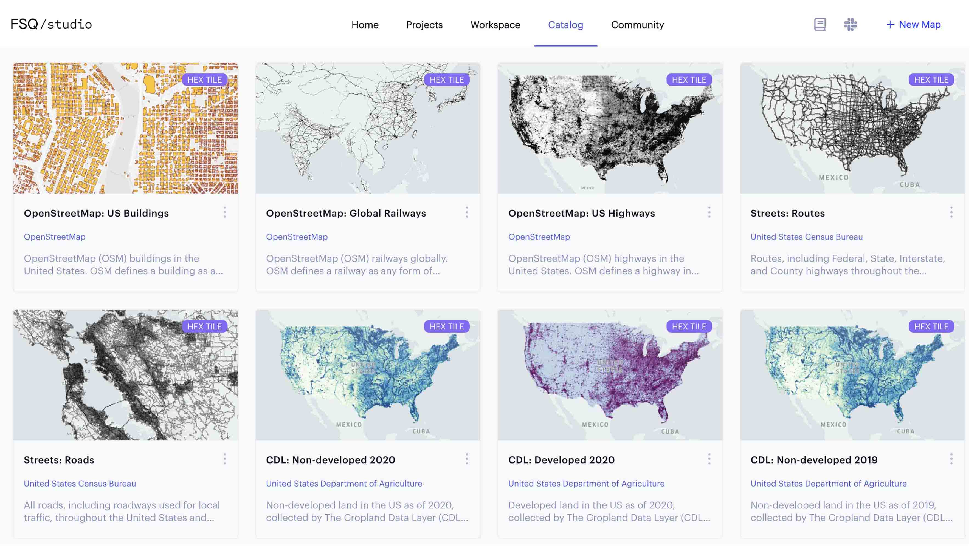Click the title "CDL: Non-developed 2020"

coord(330,460)
